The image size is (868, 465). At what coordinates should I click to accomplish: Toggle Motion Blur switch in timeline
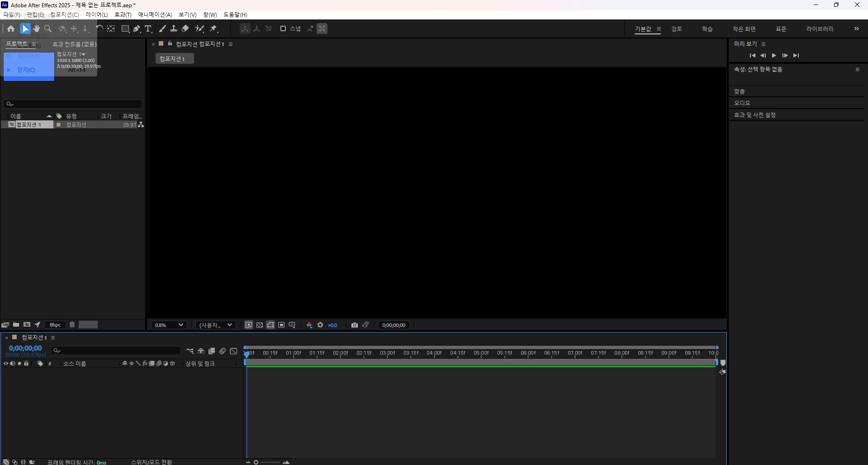coord(223,351)
